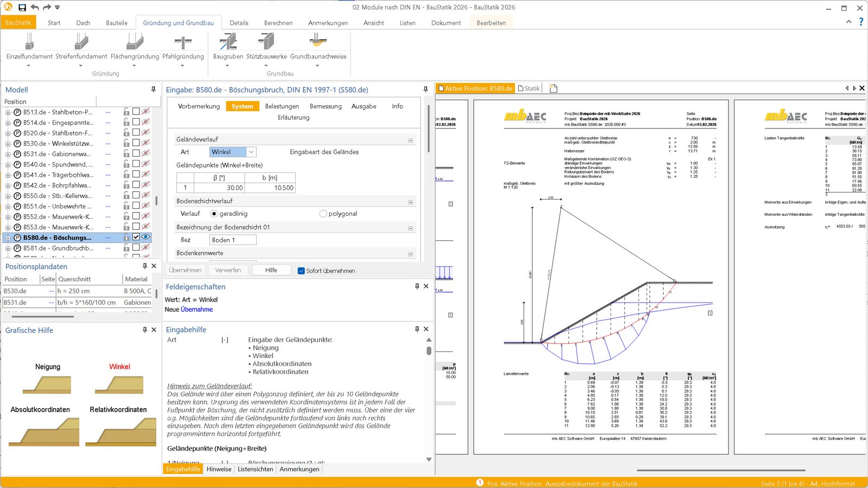The image size is (868, 488).
Task: Uncheck the Sofort übernehmen checkbox
Action: tap(301, 271)
